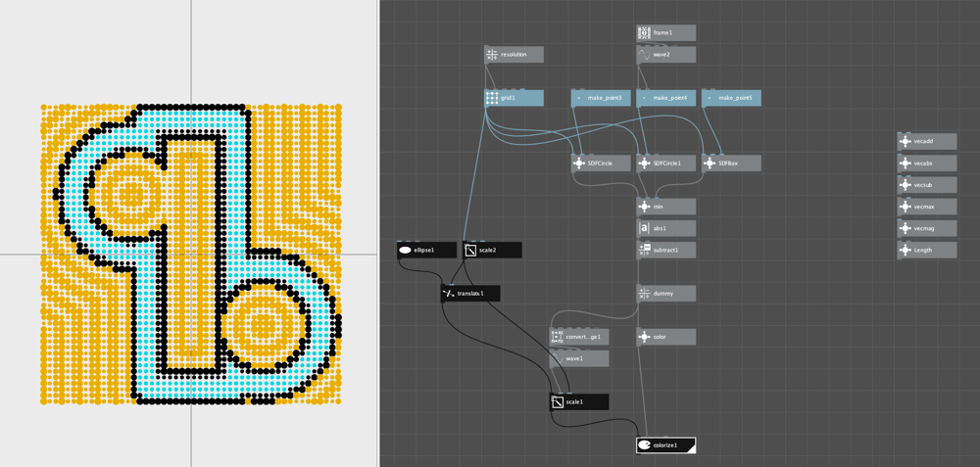
Task: Select the resolution math node
Action: point(514,54)
